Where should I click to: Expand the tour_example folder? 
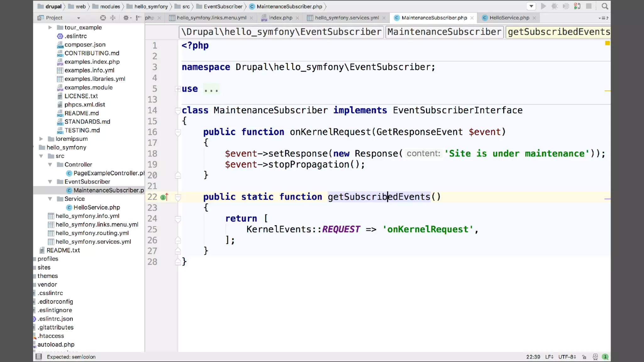coord(50,28)
